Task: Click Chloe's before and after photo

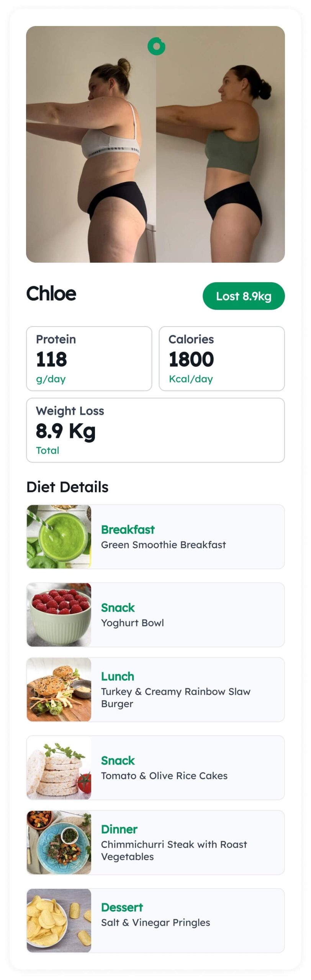Action: 155,144
